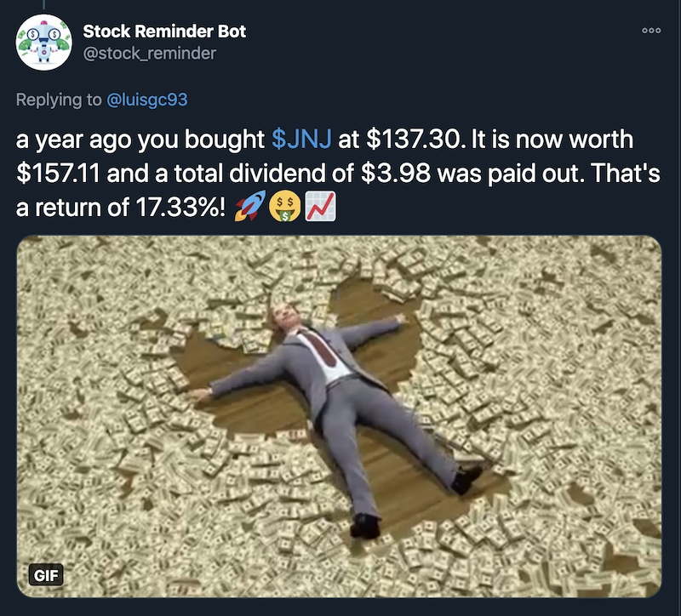Click the $157.11 current price text
Viewport: 681px width, 616px height.
pos(58,174)
